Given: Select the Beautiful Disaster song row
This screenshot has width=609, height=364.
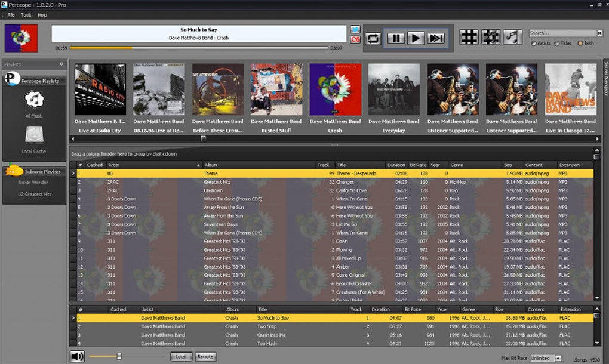Looking at the screenshot, I should click(x=335, y=283).
